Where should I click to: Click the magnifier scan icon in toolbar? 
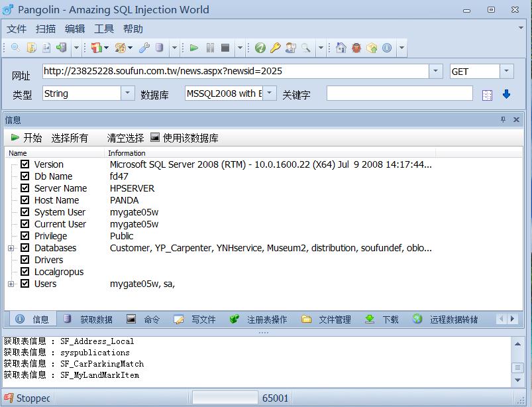point(15,48)
